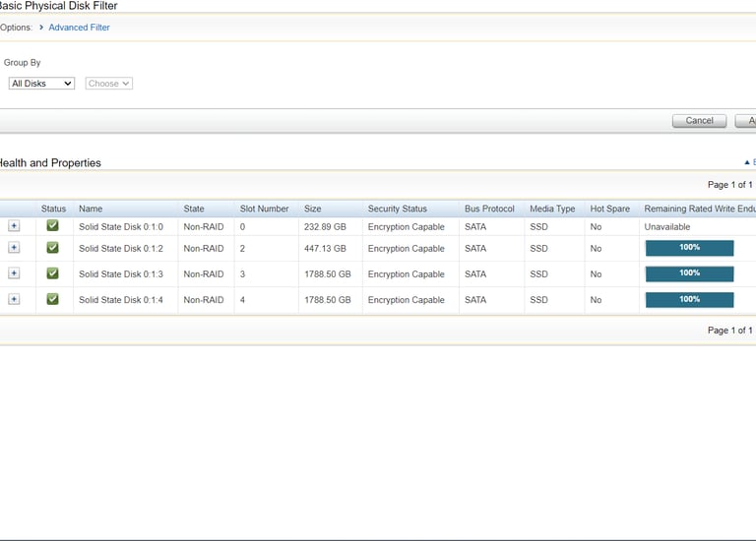Click the Cancel button

tap(699, 120)
